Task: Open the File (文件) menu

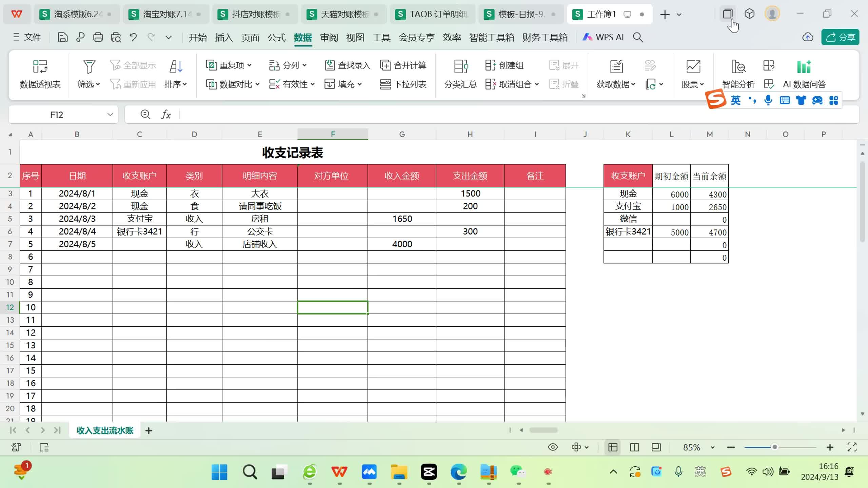Action: [x=26, y=37]
